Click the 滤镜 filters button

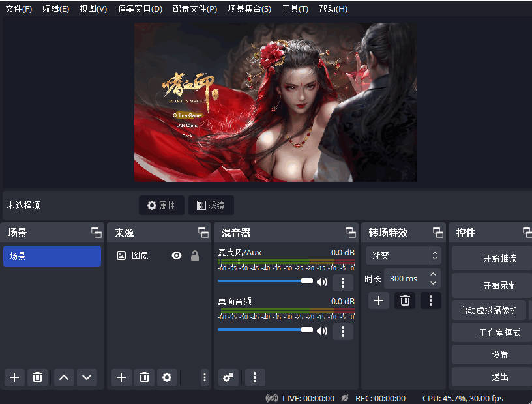(x=211, y=205)
